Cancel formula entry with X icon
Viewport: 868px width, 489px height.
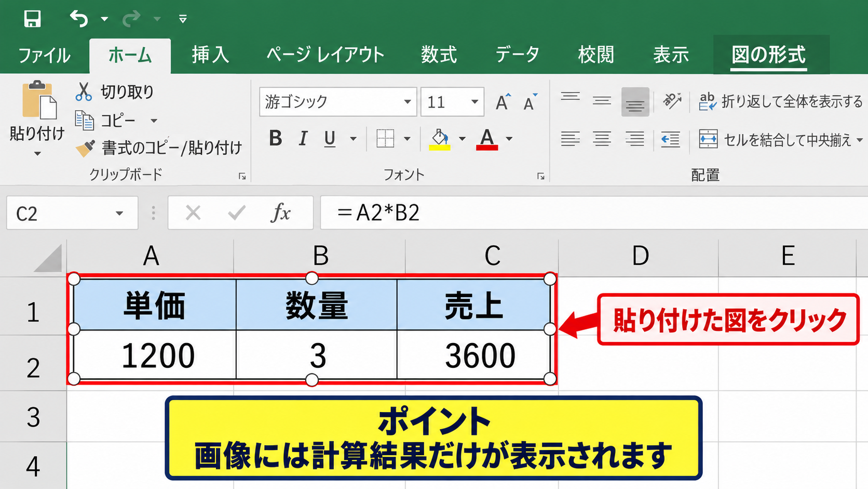click(193, 213)
